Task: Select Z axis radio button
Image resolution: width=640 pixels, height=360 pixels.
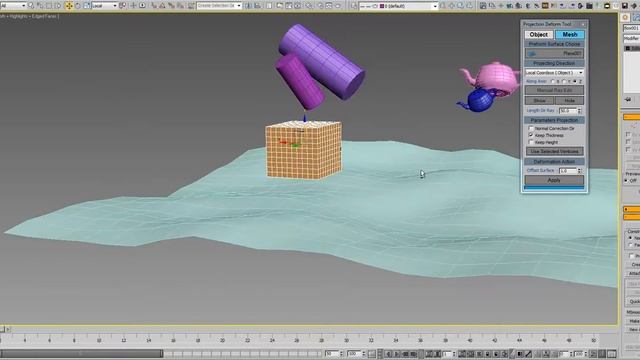Action: pyautogui.click(x=575, y=82)
